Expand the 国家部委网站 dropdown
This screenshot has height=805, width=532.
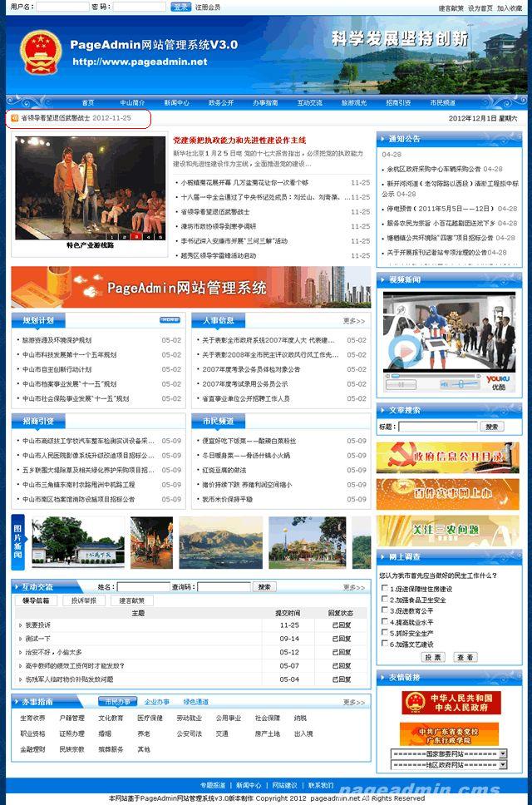[x=502, y=753]
